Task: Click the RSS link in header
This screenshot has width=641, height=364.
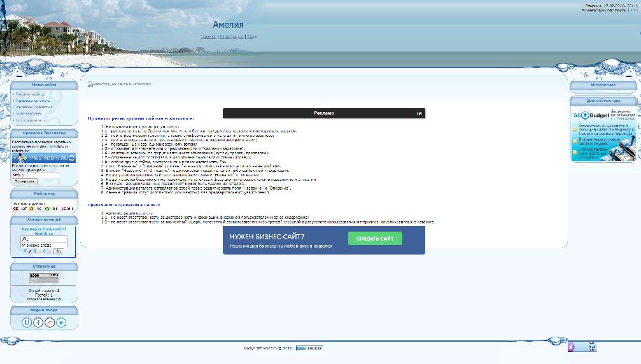Action: (x=634, y=11)
